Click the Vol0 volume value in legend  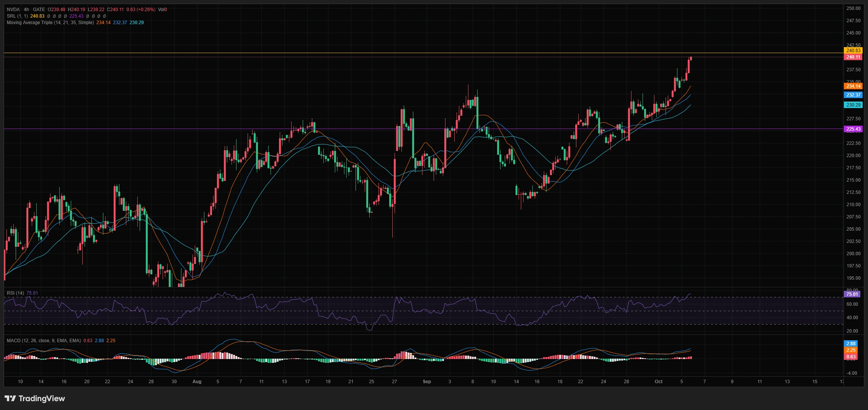pos(163,10)
